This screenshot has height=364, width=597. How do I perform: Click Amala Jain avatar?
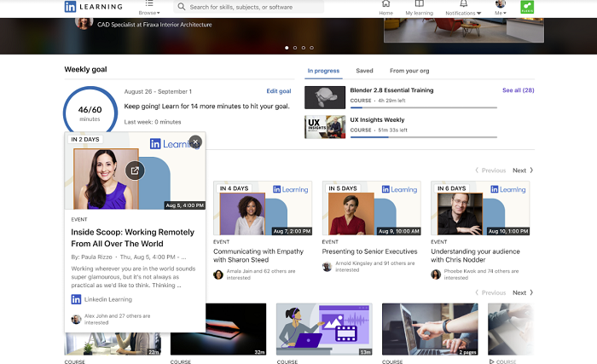[218, 274]
